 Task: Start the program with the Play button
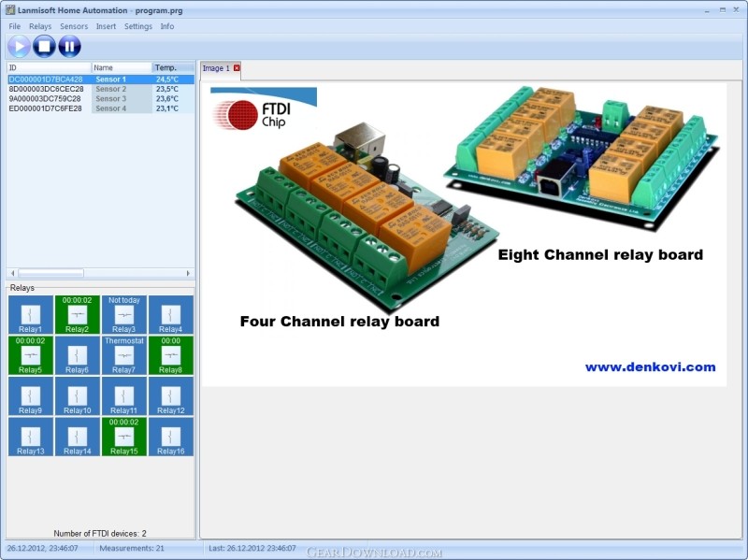(19, 46)
